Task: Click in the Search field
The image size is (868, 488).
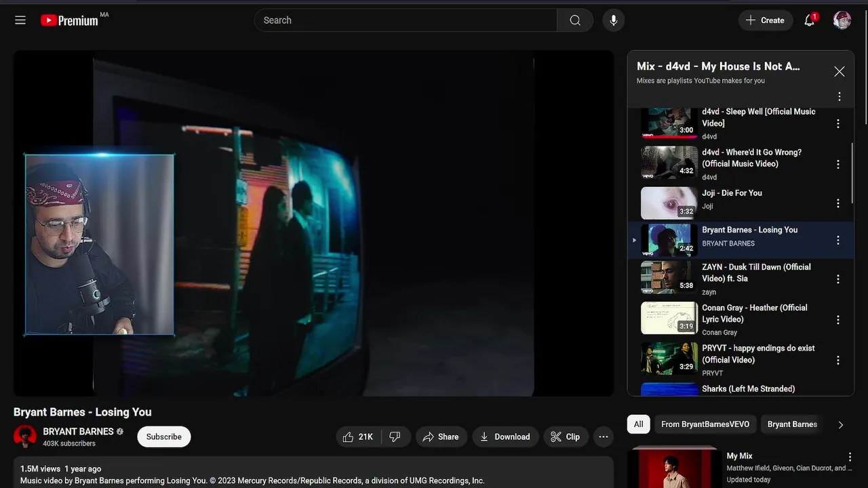Action: pyautogui.click(x=406, y=20)
